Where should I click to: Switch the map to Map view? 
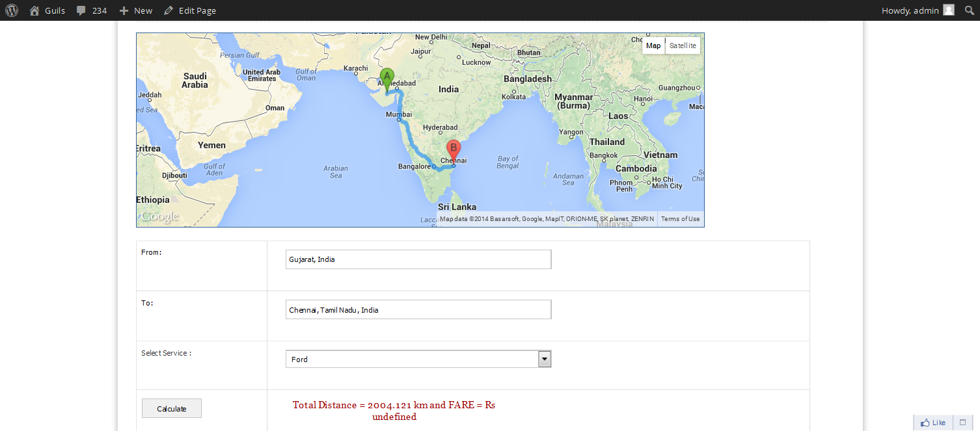coord(653,46)
